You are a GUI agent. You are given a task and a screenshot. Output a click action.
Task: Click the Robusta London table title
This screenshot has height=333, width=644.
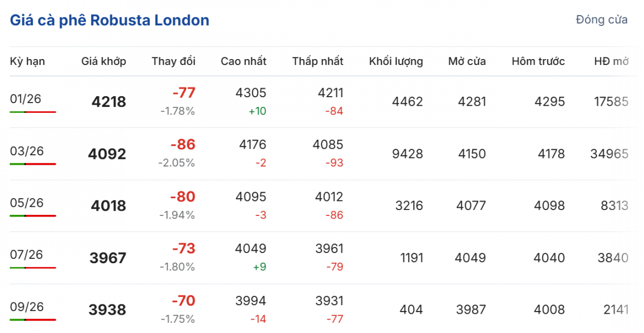tap(109, 20)
